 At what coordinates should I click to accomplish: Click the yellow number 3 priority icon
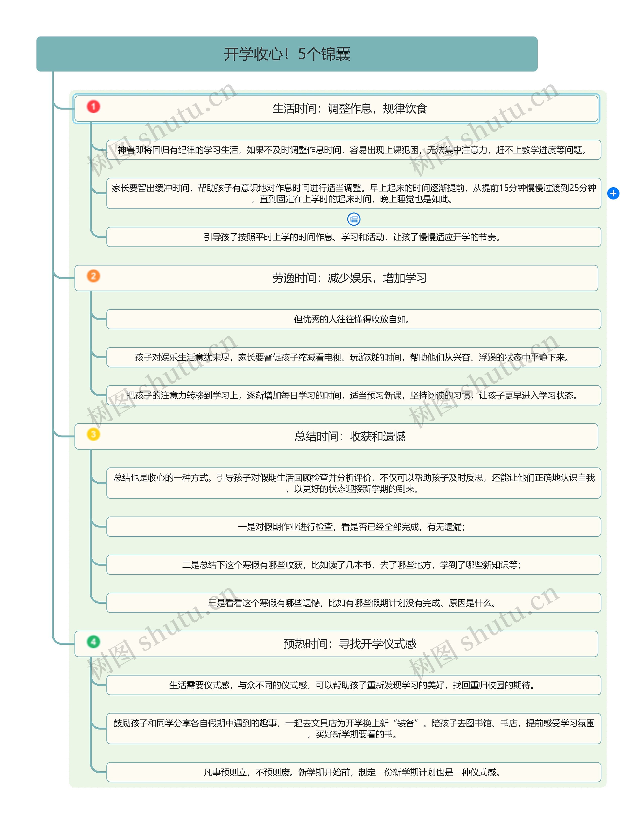93,434
